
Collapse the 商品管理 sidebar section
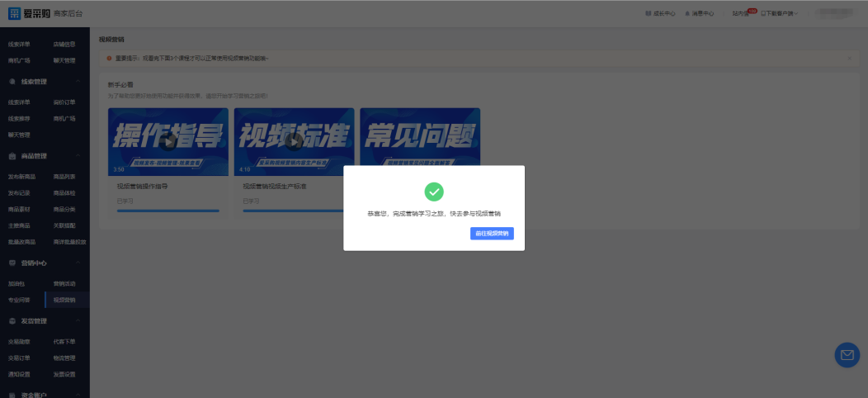click(x=78, y=156)
